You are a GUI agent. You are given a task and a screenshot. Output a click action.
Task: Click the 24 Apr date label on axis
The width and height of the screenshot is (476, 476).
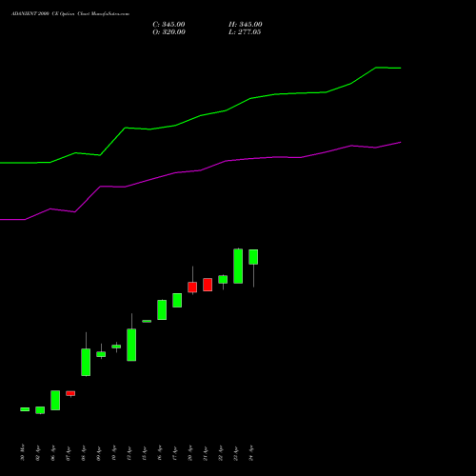pyautogui.click(x=251, y=453)
